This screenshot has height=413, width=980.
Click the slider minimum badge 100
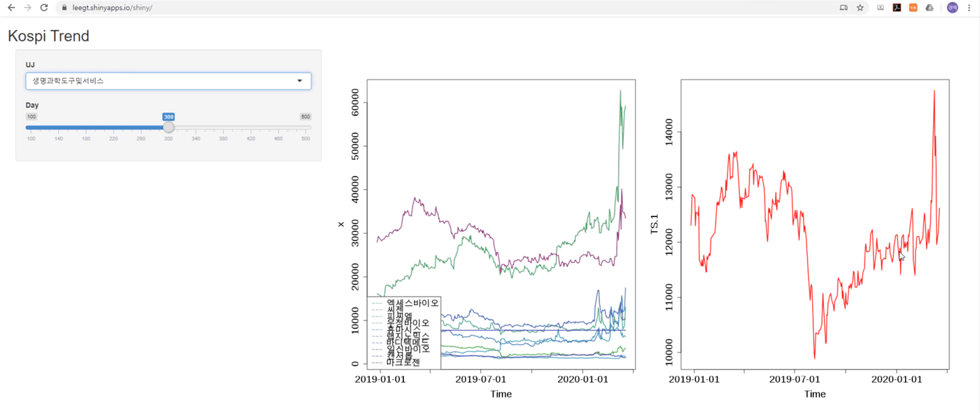pyautogui.click(x=31, y=117)
